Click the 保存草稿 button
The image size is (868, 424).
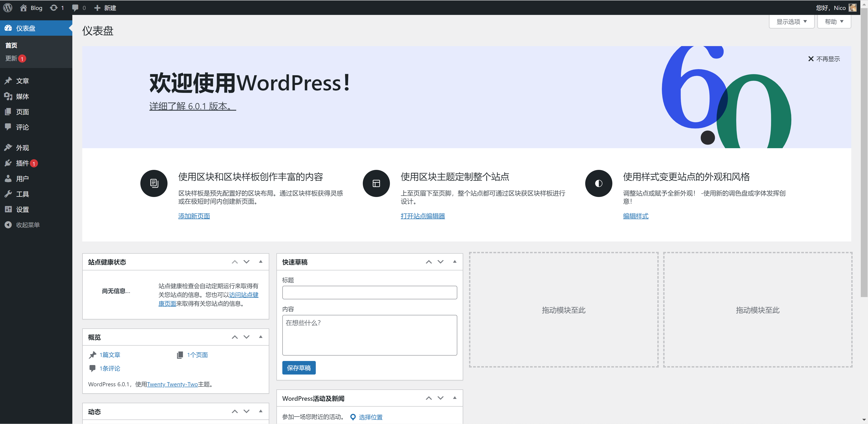pos(299,368)
